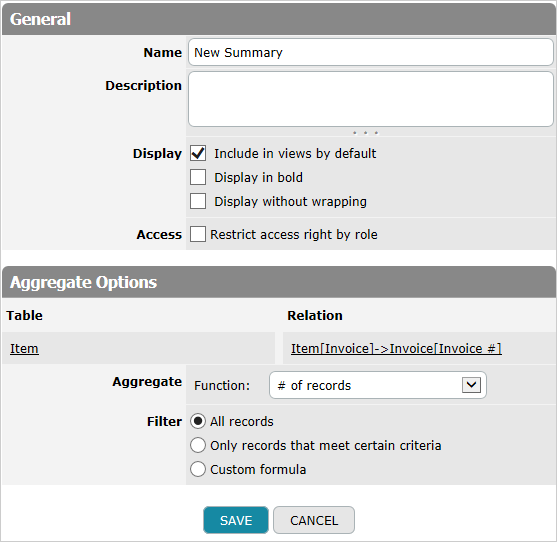The image size is (557, 542).
Task: Click the three-dot resize grip below Description
Action: 366,133
